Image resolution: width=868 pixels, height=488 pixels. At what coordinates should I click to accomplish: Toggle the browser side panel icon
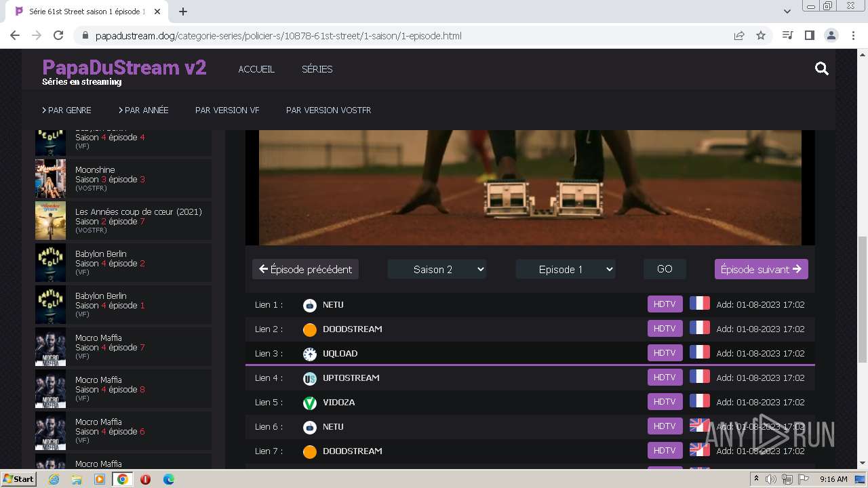(809, 35)
